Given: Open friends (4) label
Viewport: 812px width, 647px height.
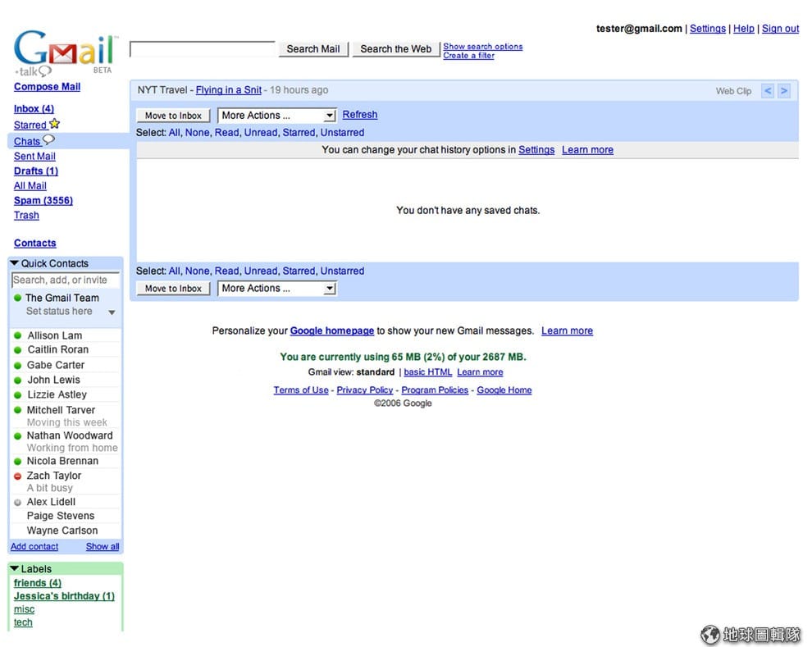Looking at the screenshot, I should click(x=37, y=583).
